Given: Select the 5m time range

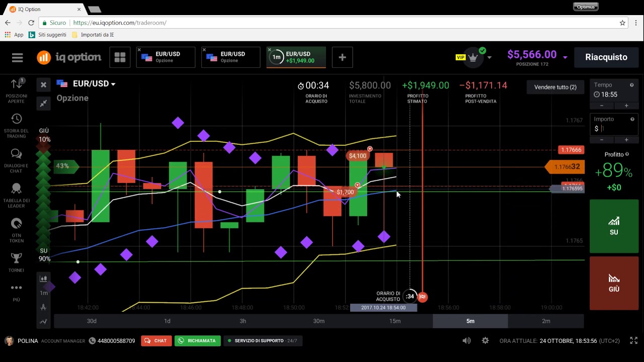Looking at the screenshot, I should 470,321.
